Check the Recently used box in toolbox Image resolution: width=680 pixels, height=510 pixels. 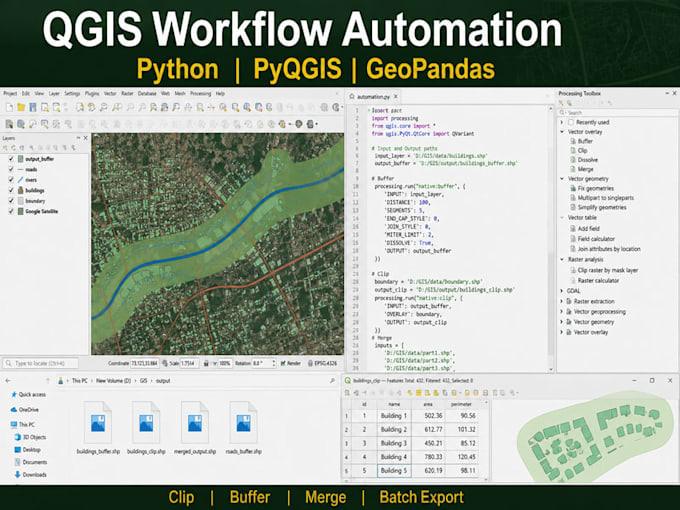(x=571, y=122)
